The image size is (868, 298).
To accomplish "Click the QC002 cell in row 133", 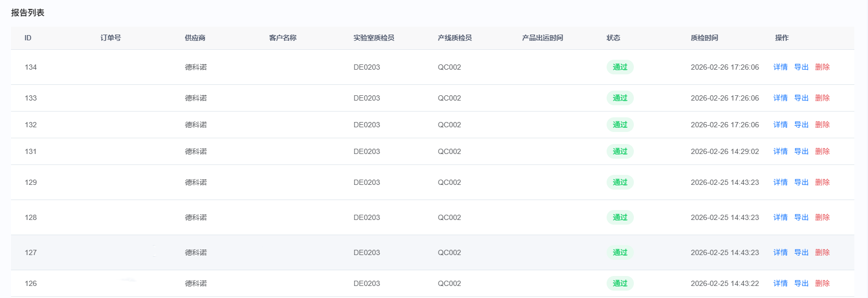I will click(x=449, y=98).
